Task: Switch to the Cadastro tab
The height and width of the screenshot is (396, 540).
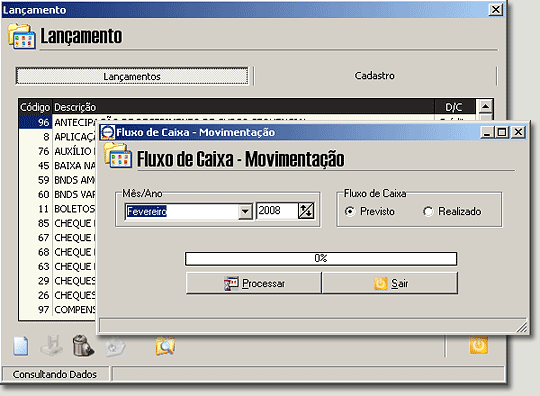Action: click(x=375, y=76)
